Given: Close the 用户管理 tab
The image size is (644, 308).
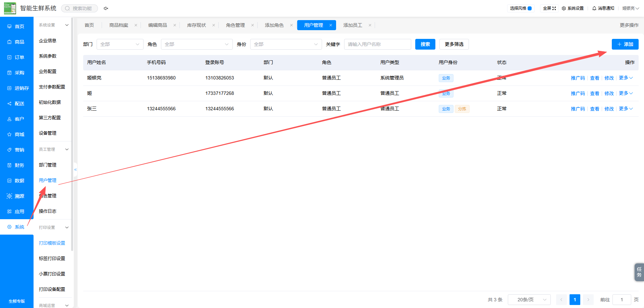Looking at the screenshot, I should coord(331,25).
